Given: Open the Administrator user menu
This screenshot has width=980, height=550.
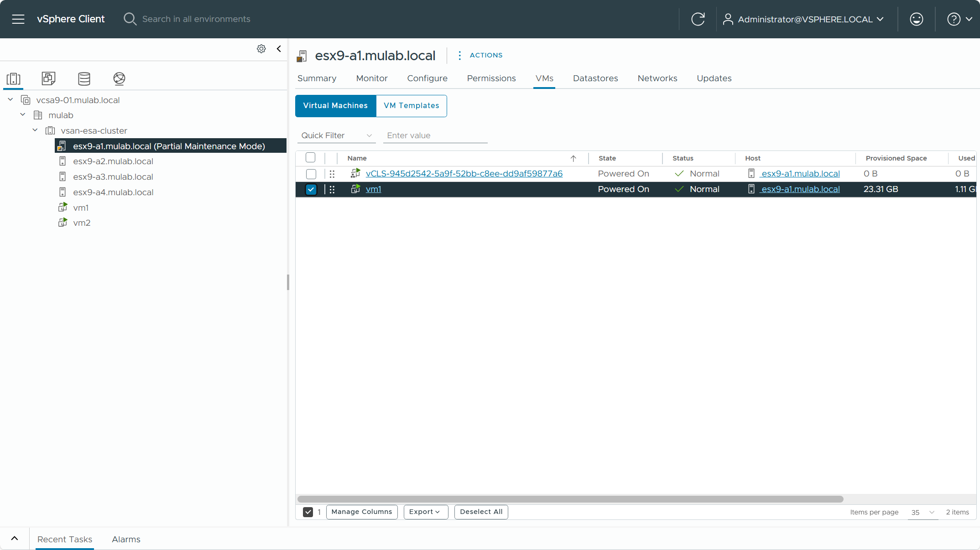Looking at the screenshot, I should (804, 19).
